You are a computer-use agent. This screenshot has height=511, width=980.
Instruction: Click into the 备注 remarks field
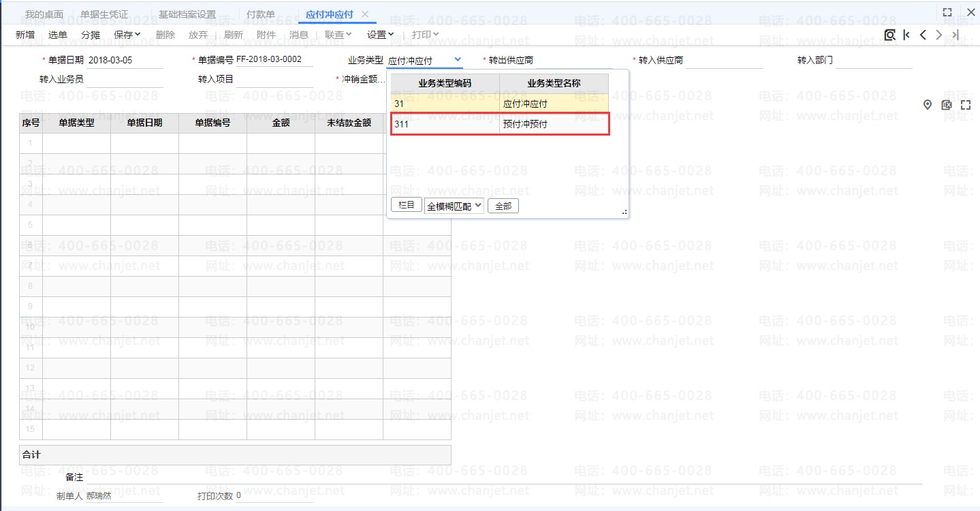[504, 478]
